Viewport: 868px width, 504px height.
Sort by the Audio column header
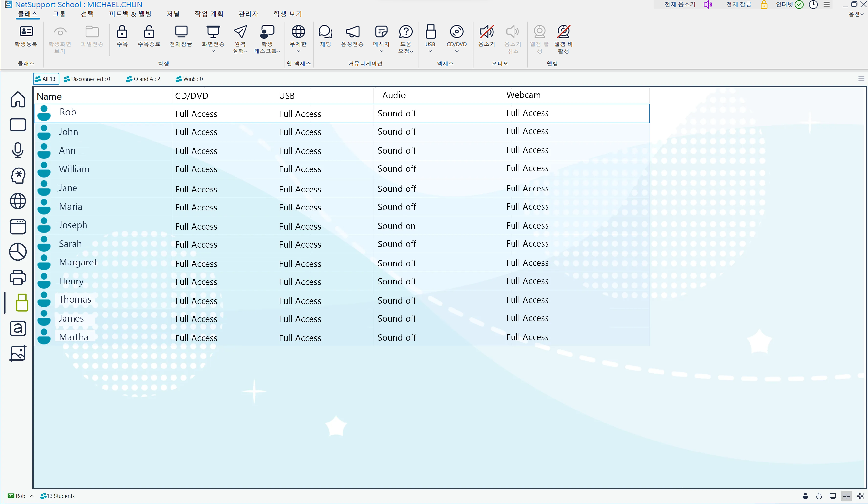point(394,95)
